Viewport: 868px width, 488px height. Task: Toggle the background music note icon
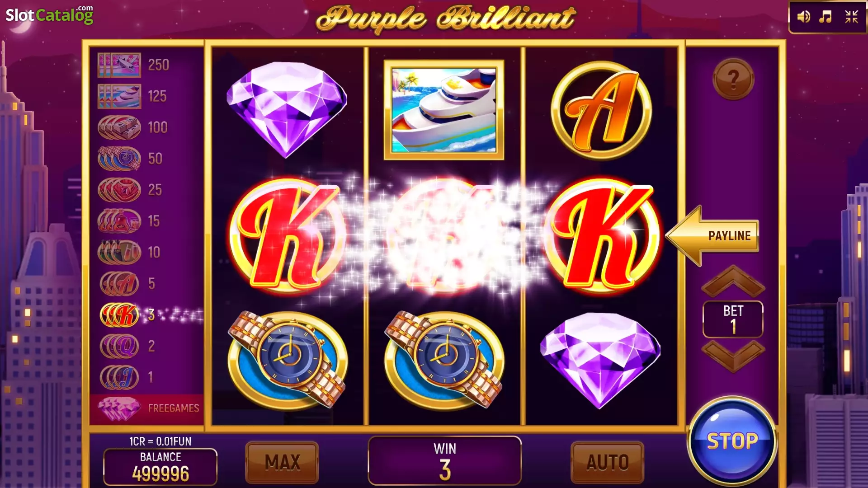826,17
